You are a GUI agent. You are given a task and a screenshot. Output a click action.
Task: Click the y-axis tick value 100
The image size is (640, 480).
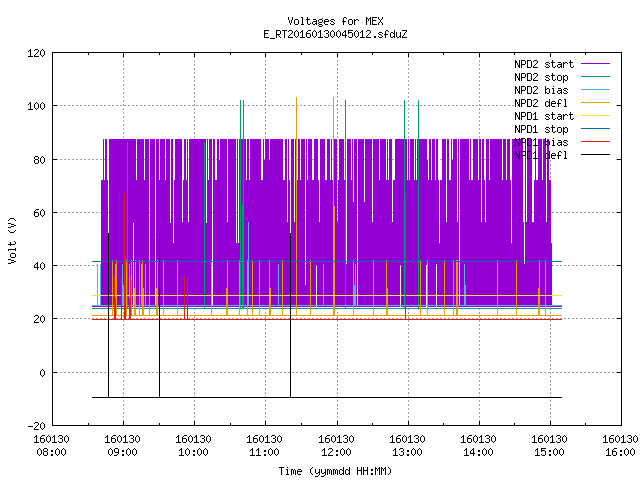36,106
